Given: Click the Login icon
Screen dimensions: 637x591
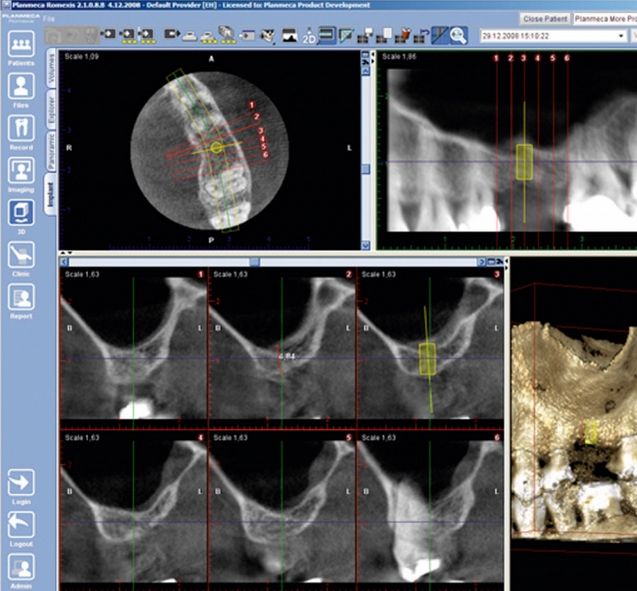Looking at the screenshot, I should tap(22, 485).
